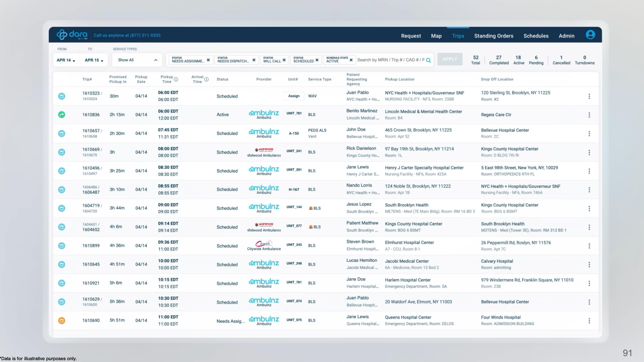Click the 1 Cancelled counter
Screen dimensions: 644x362
[561, 60]
